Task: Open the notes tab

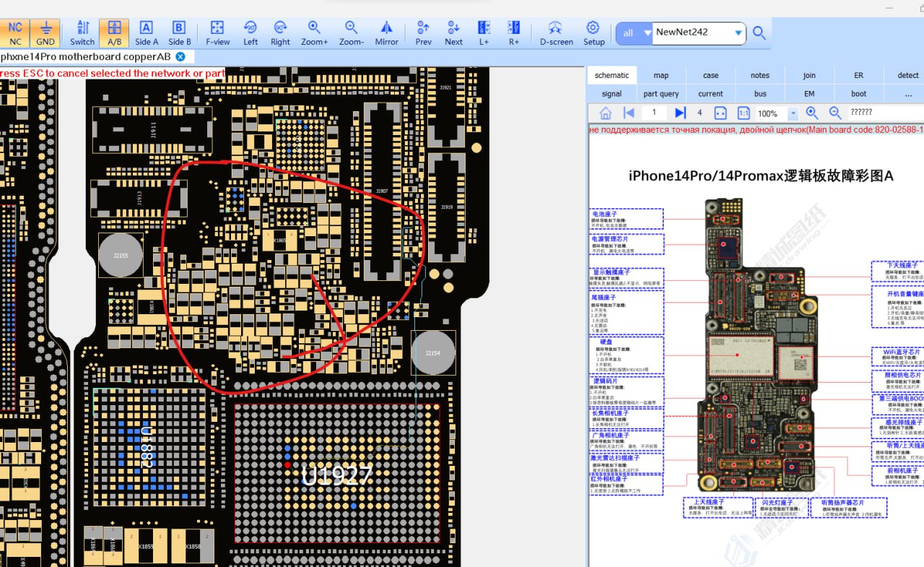Action: (x=760, y=75)
